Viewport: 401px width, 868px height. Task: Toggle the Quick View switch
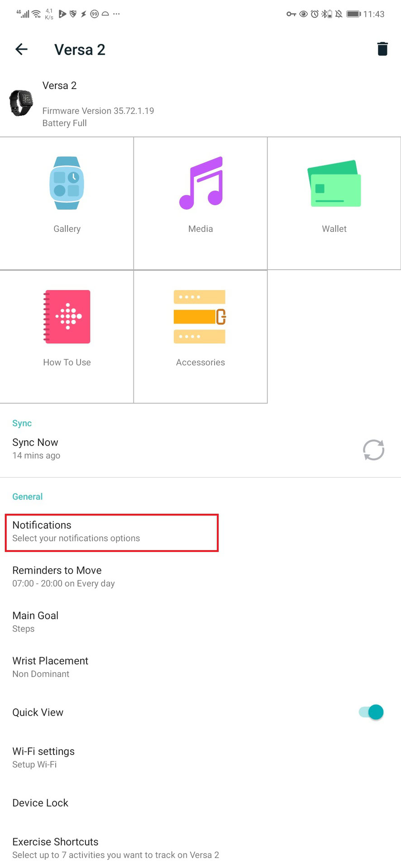pos(371,712)
